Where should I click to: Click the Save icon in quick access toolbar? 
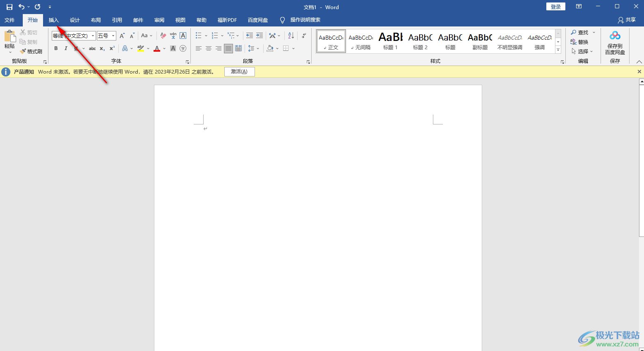click(x=9, y=7)
